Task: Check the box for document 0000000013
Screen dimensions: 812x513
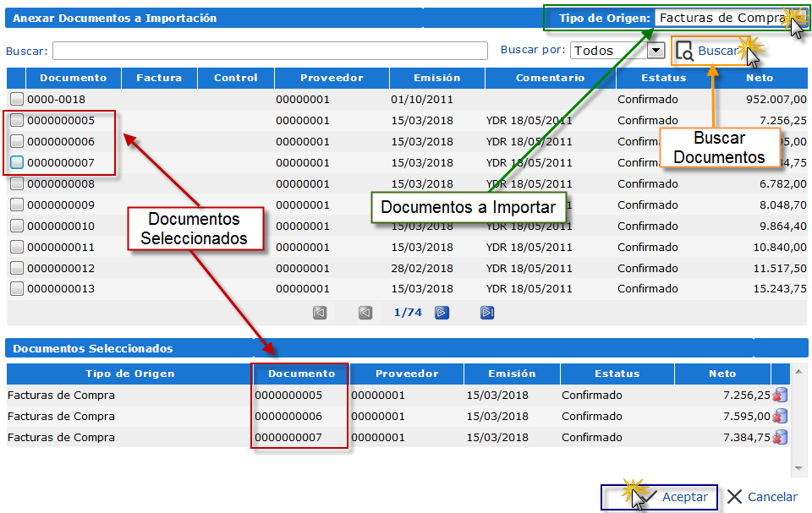Action: (17, 288)
